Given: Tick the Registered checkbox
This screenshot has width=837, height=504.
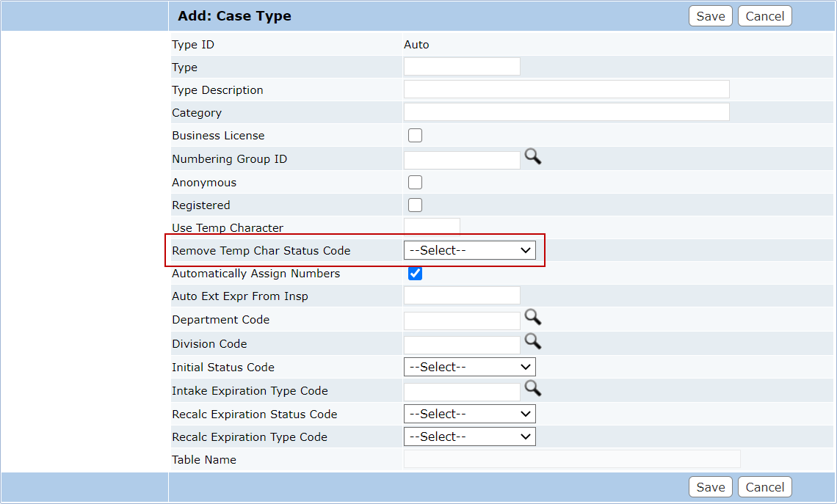Looking at the screenshot, I should (415, 205).
